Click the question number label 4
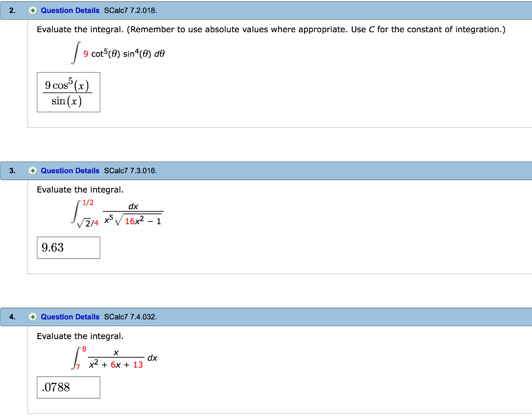 tap(12, 317)
